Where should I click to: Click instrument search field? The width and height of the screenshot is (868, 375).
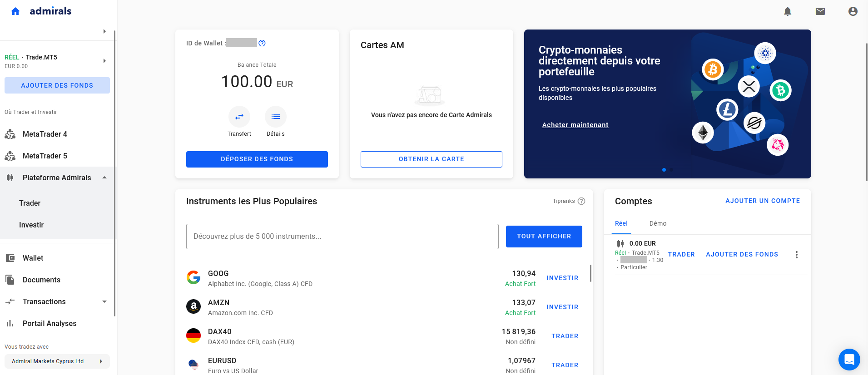(342, 237)
